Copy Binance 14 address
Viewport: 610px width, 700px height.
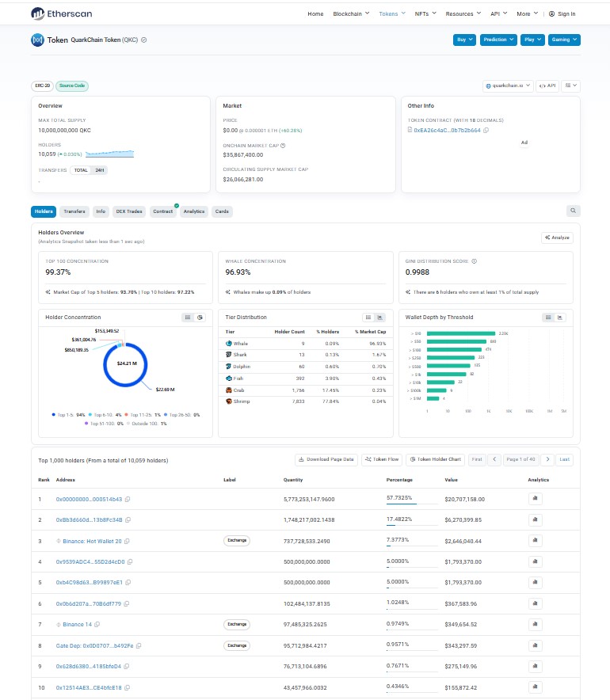[97, 624]
